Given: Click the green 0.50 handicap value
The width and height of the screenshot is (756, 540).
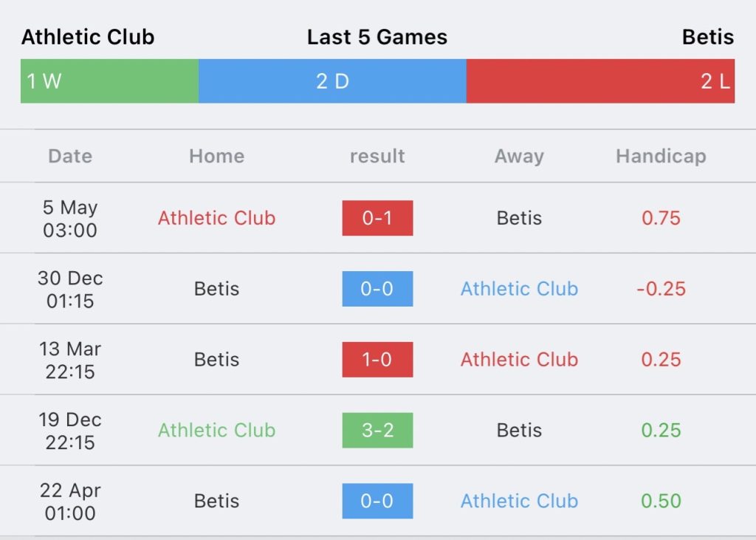Looking at the screenshot, I should [661, 501].
